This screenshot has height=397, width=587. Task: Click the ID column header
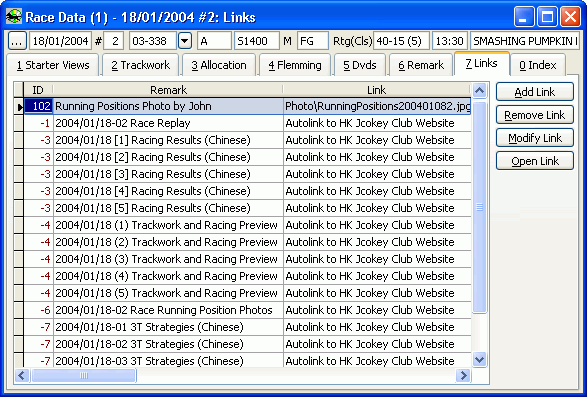tap(38, 90)
